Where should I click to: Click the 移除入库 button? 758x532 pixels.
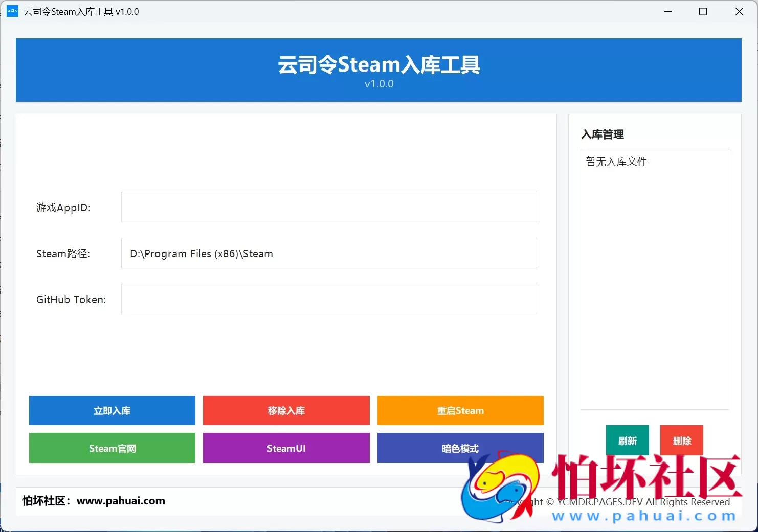coord(286,410)
